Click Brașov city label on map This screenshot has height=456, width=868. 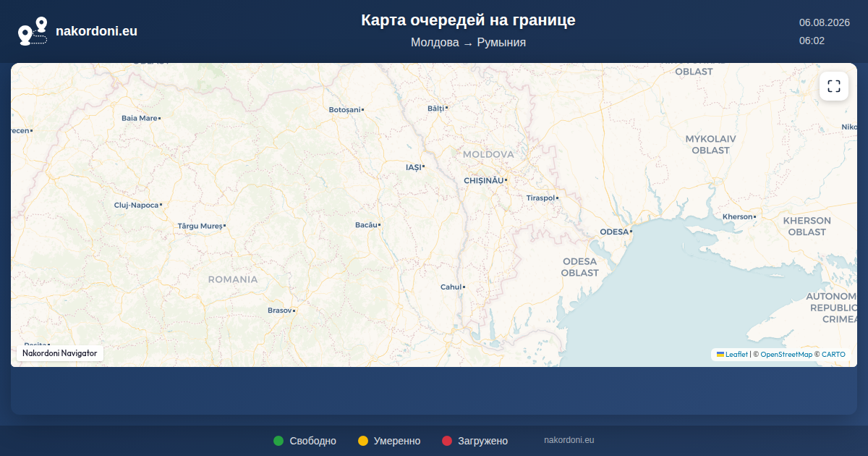point(279,311)
